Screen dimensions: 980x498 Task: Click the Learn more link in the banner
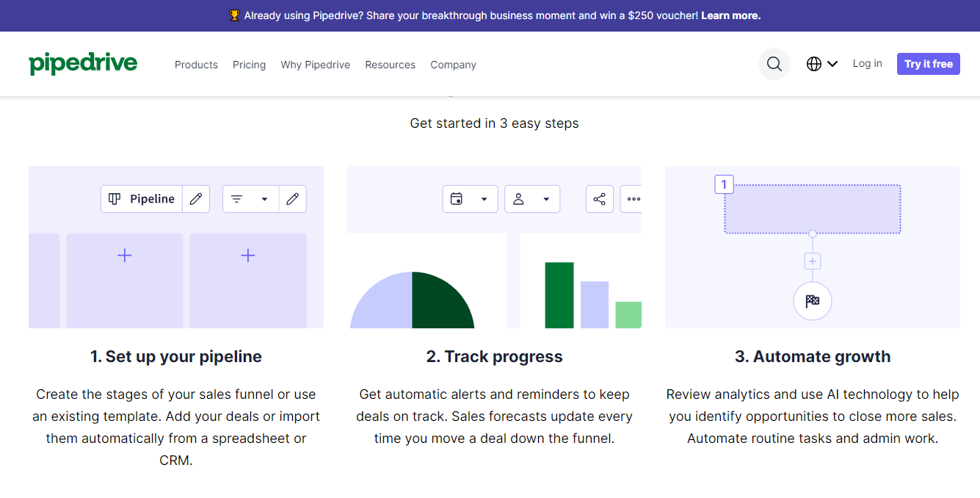731,15
